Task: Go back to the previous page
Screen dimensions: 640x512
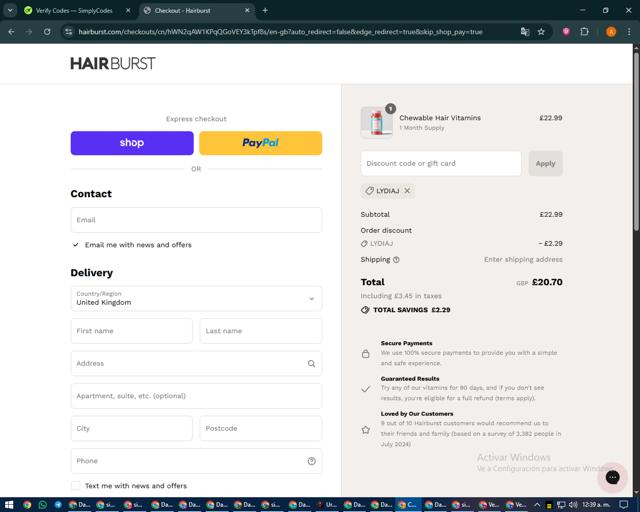Action: [x=11, y=32]
